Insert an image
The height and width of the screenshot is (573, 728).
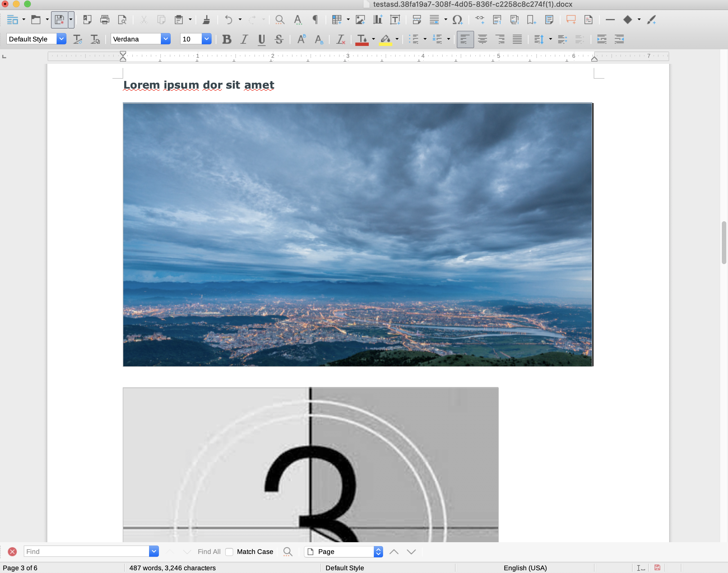click(360, 20)
